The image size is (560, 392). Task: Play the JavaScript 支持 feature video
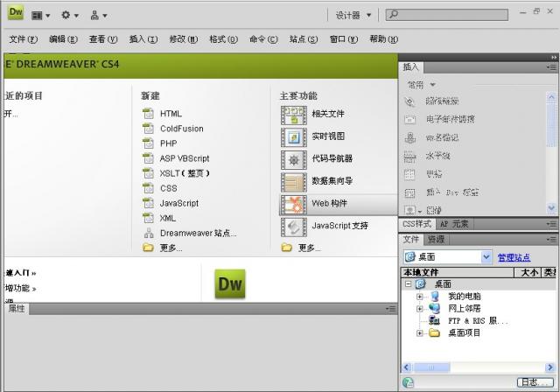(x=294, y=227)
